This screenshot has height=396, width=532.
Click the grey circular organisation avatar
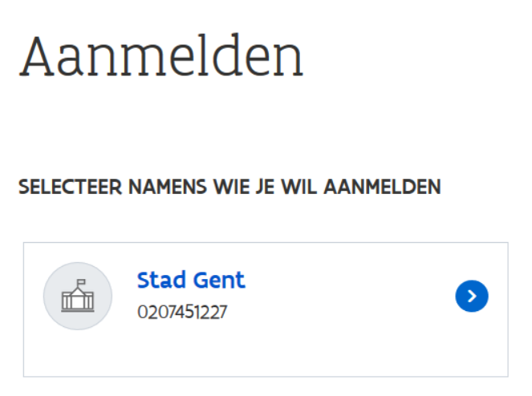78,296
